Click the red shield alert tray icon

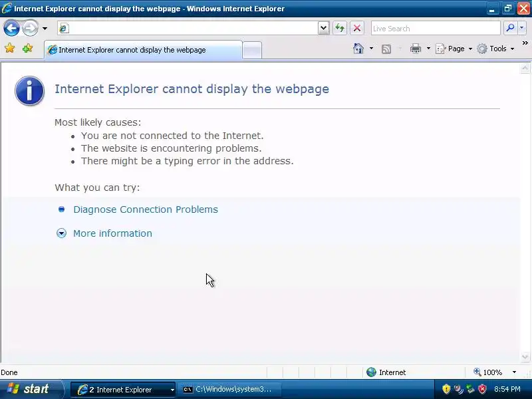[482, 389]
